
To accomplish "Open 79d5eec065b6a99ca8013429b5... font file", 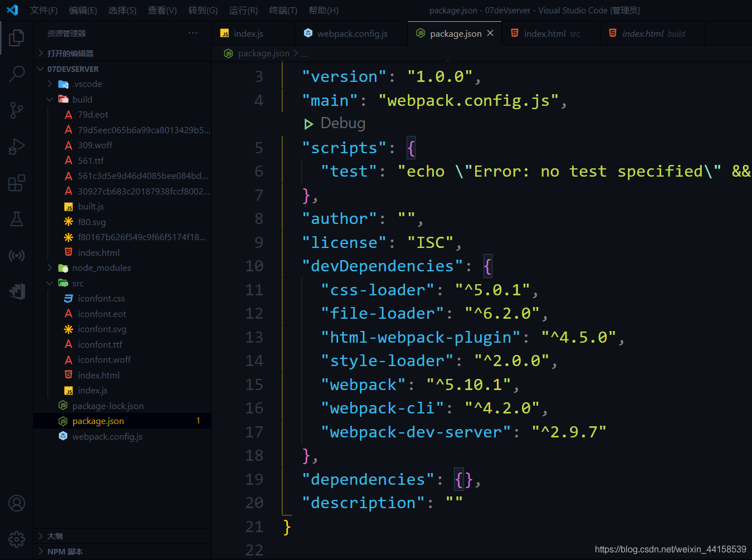I will click(123, 130).
